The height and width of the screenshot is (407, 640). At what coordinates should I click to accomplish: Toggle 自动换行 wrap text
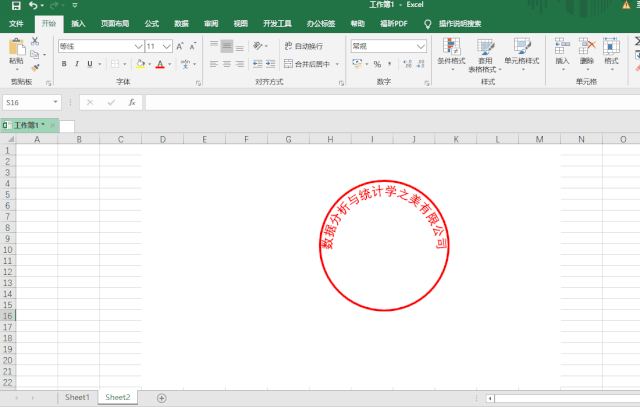click(304, 46)
